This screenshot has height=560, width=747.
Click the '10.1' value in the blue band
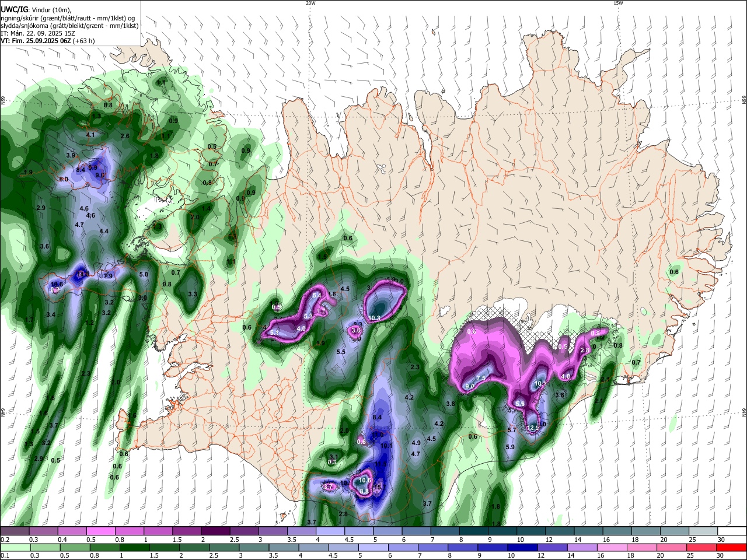[386, 446]
